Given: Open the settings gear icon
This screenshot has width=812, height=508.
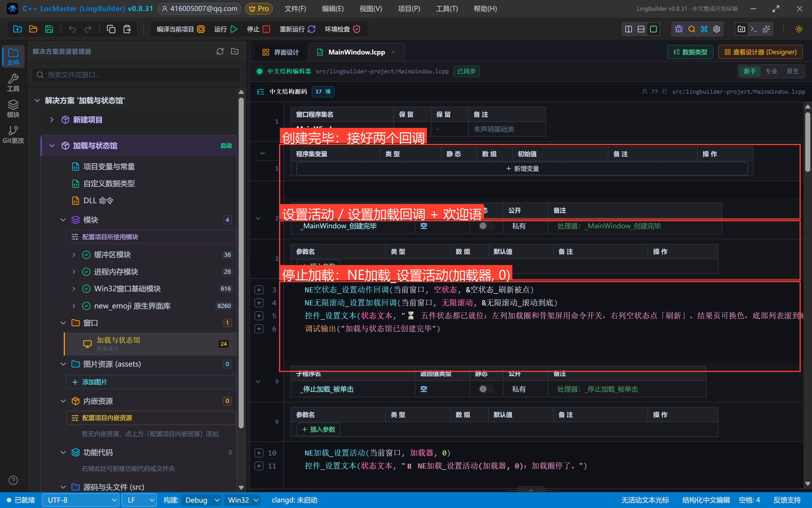Looking at the screenshot, I should 717,29.
